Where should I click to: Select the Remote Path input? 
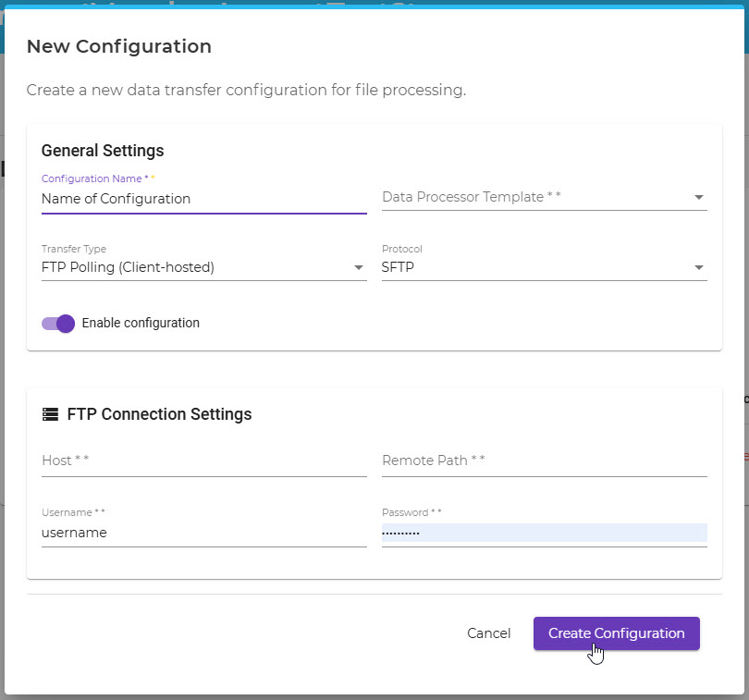[x=544, y=461]
